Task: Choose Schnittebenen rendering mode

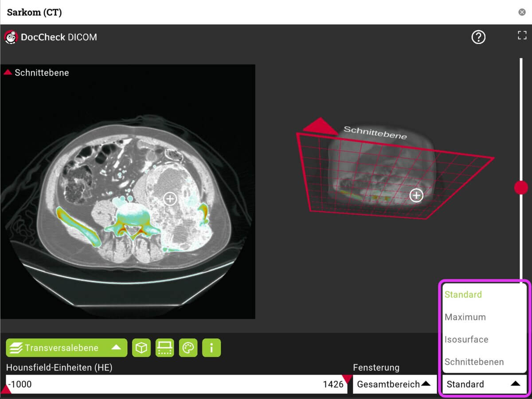Action: pos(469,362)
